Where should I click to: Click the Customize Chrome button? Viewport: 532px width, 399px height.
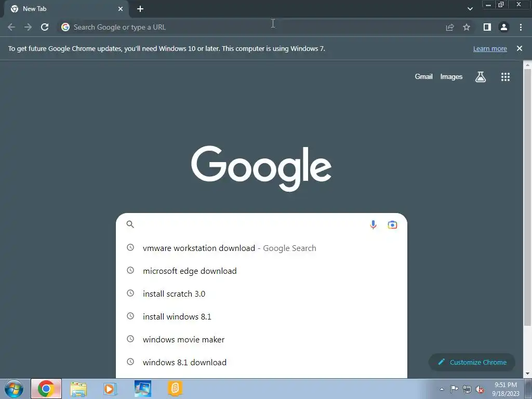(472, 362)
